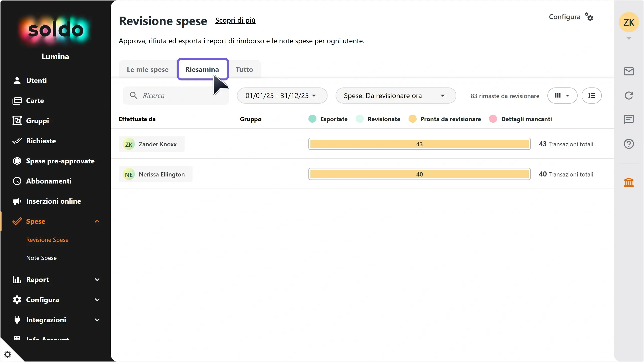Viewport: 644px width, 362px height.
Task: Expand the Configura sidebar section chevron
Action: point(97,300)
